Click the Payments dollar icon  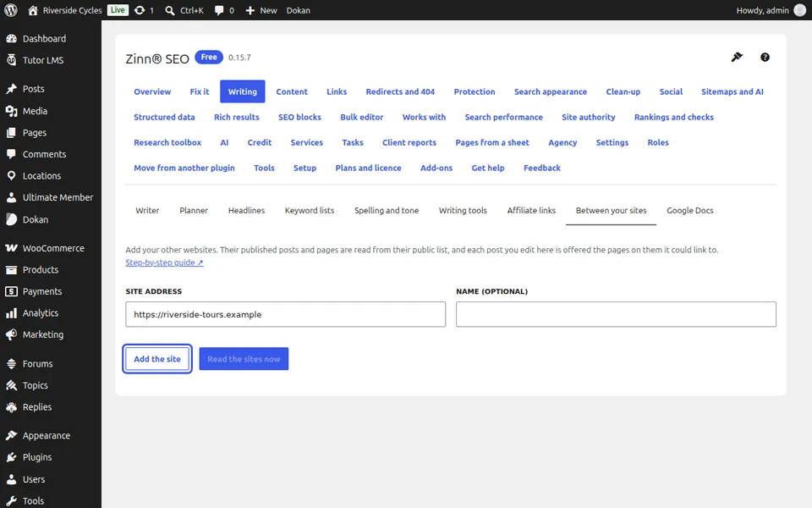(x=11, y=291)
